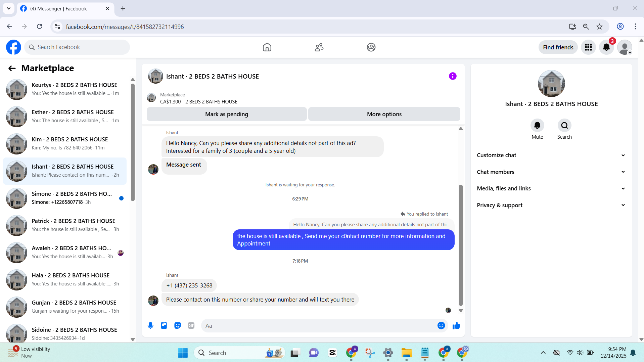This screenshot has width=644, height=362.
Task: Open the Chrome tab search dropdown
Action: [9, 8]
